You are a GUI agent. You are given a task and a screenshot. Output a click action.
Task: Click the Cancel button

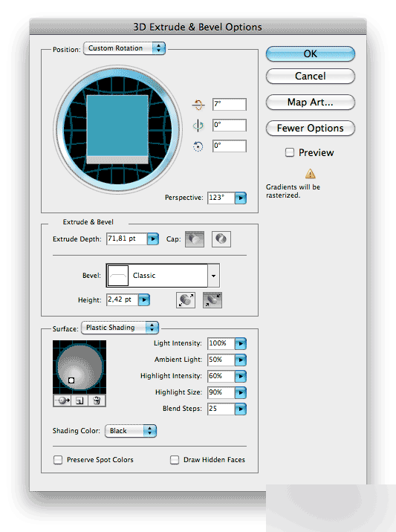point(310,77)
